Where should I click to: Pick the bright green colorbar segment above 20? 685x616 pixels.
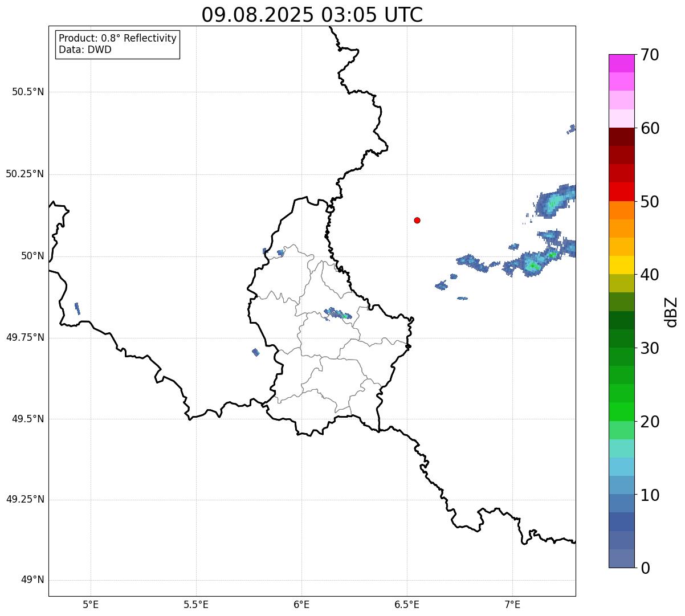(x=622, y=411)
